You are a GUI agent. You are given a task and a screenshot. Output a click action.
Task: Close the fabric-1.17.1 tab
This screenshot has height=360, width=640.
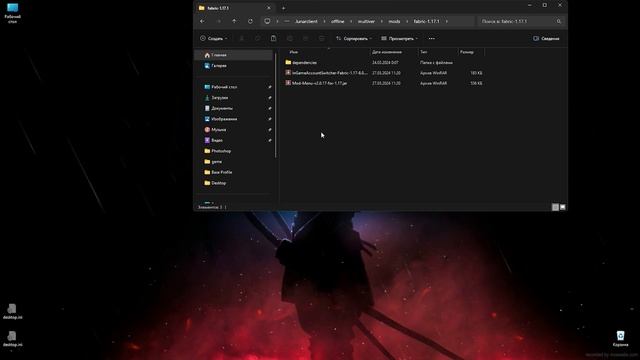(269, 8)
